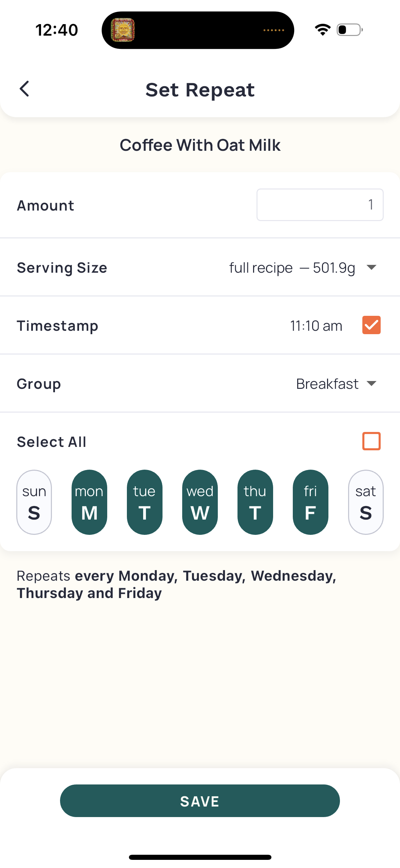Tap the Dynamic Island app thumbnail
The width and height of the screenshot is (400, 868).
123,30
